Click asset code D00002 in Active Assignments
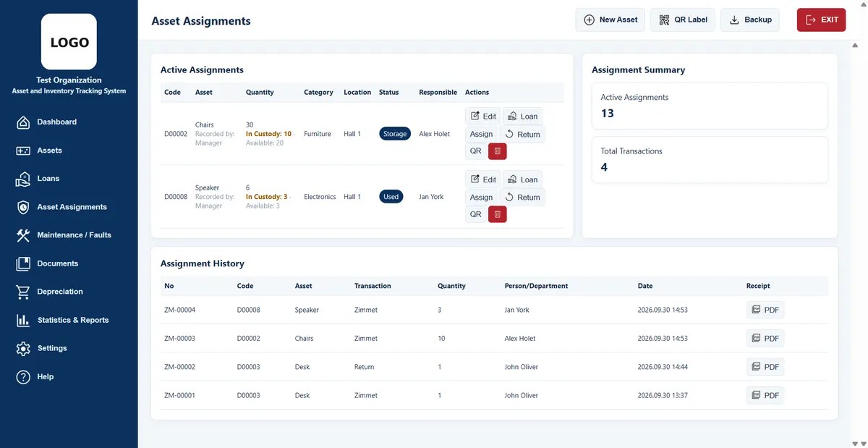Screen dimensions: 868x448 pos(176,134)
